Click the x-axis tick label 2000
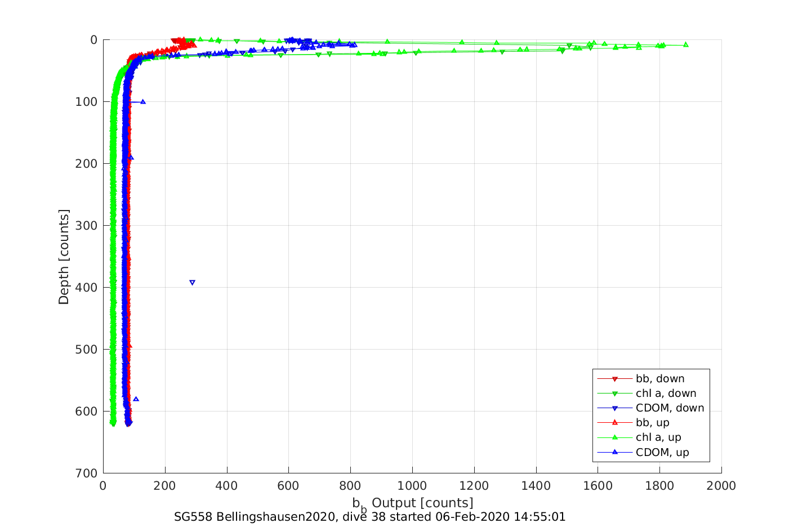 click(x=721, y=486)
